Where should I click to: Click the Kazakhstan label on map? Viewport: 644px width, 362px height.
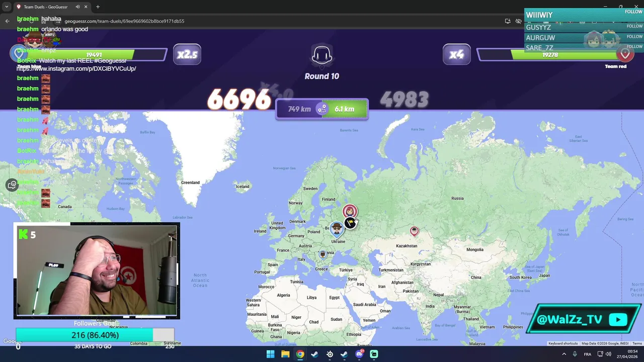[407, 246]
